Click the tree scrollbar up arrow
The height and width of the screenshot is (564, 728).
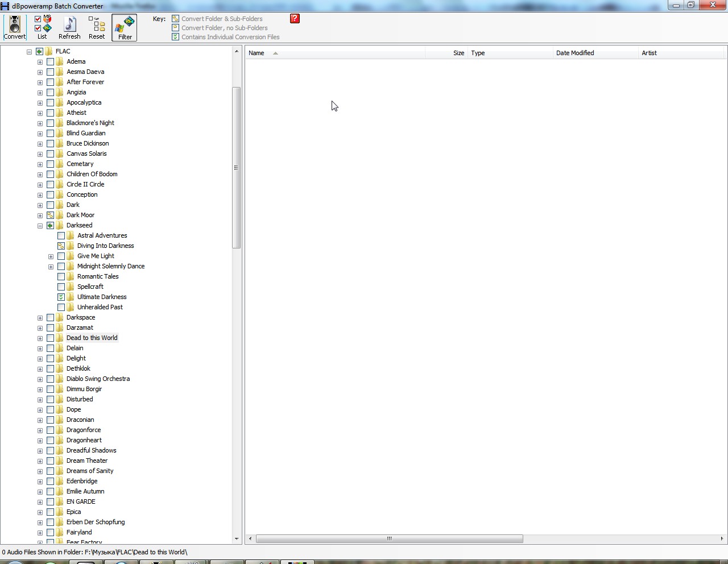point(236,51)
